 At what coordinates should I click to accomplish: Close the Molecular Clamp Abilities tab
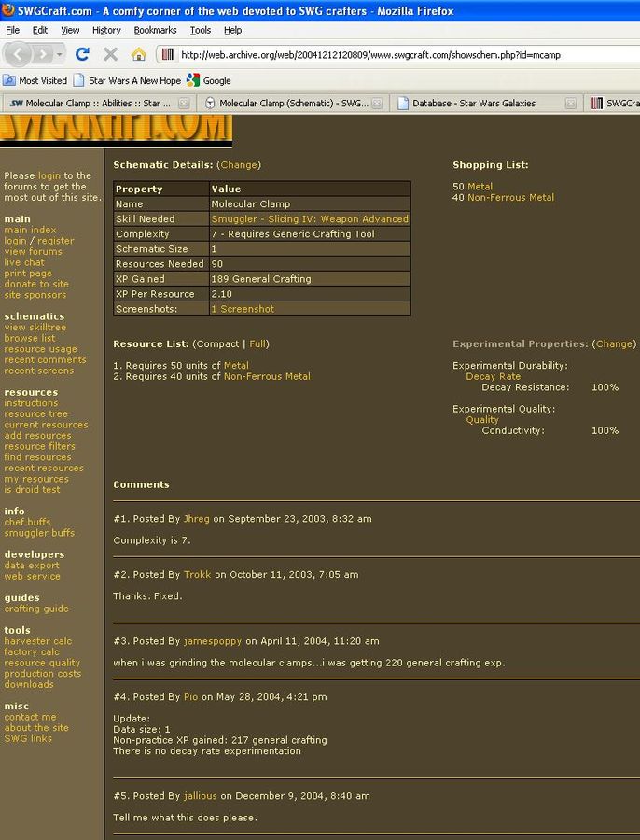coord(183,104)
